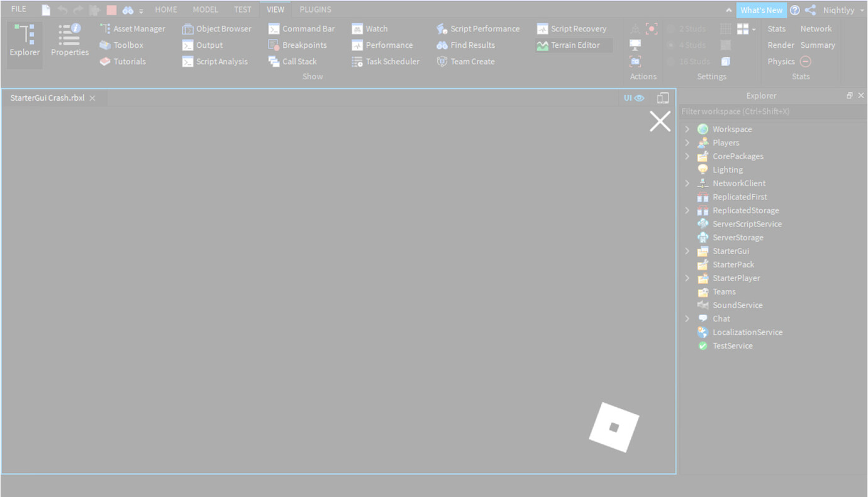868x497 pixels.
Task: Open the Watch window
Action: [370, 29]
